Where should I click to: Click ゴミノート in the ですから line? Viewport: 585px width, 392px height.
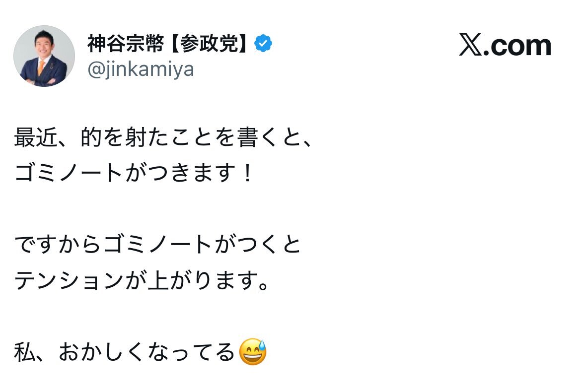pyautogui.click(x=158, y=244)
